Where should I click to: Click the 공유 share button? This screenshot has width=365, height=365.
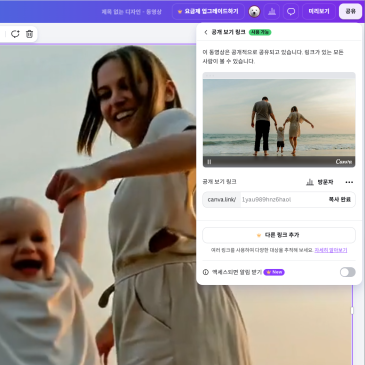pyautogui.click(x=350, y=12)
